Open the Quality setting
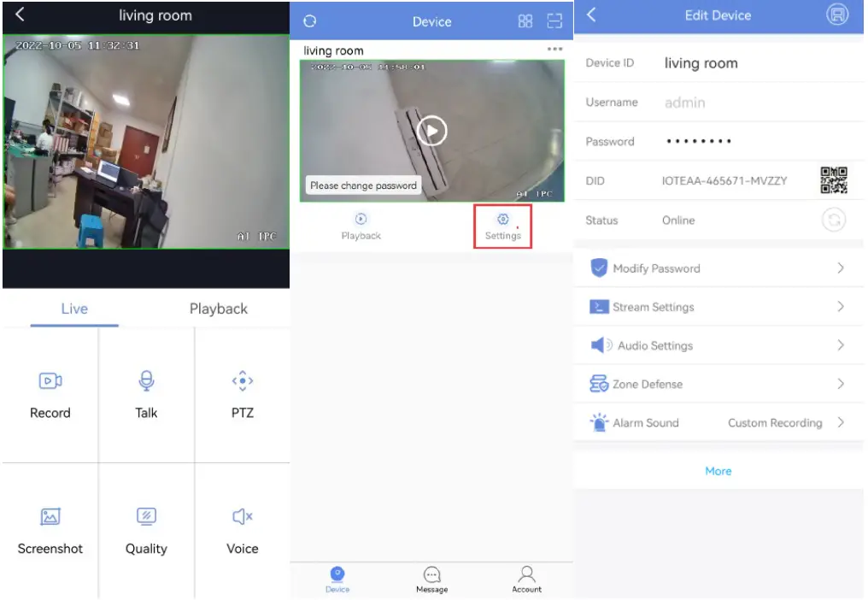 click(x=146, y=516)
